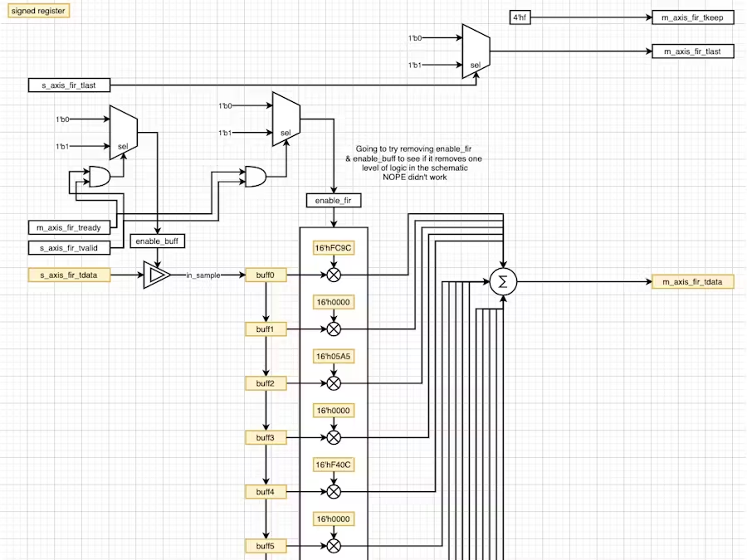Select the s_axis_fir_tvalid input block
747x560 pixels.
pyautogui.click(x=70, y=247)
